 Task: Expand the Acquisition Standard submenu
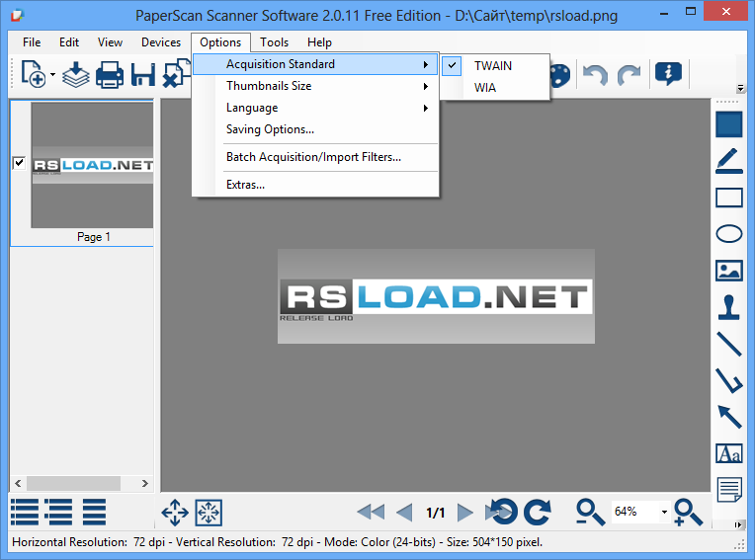[315, 64]
